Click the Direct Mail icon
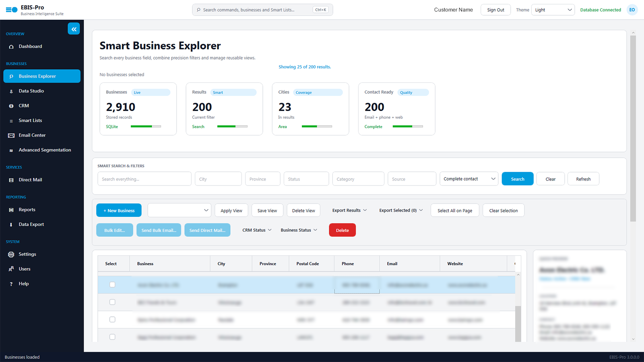Viewport: 644px width, 362px height. click(x=11, y=180)
